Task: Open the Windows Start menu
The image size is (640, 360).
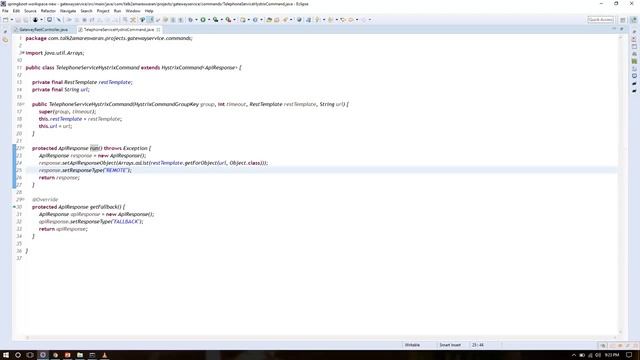Action: [6, 355]
